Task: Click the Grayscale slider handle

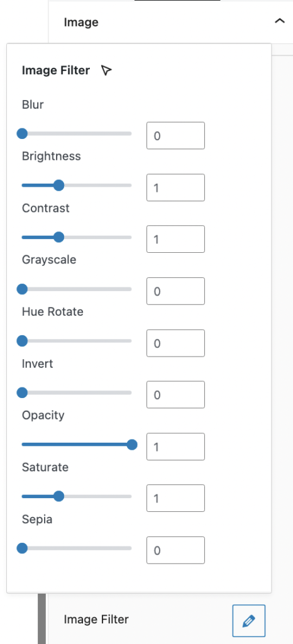Action: click(x=22, y=289)
